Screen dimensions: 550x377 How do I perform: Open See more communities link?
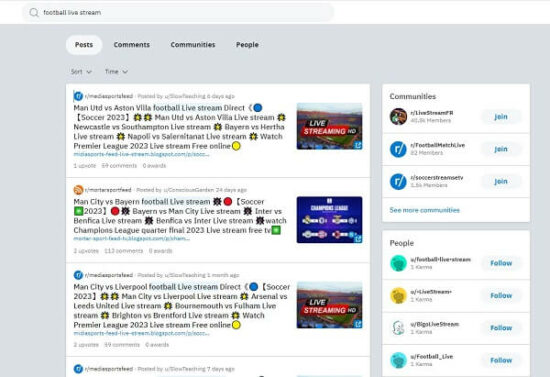tap(424, 210)
